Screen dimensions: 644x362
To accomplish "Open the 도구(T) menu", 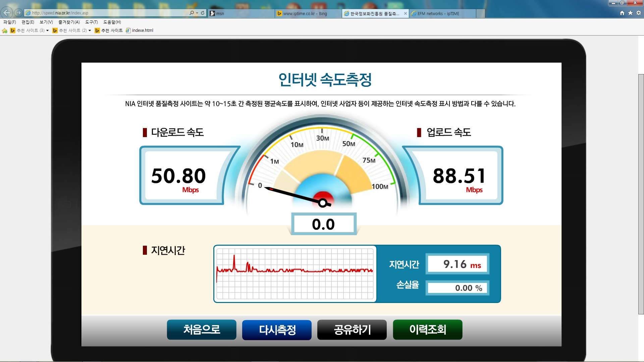I will [91, 22].
